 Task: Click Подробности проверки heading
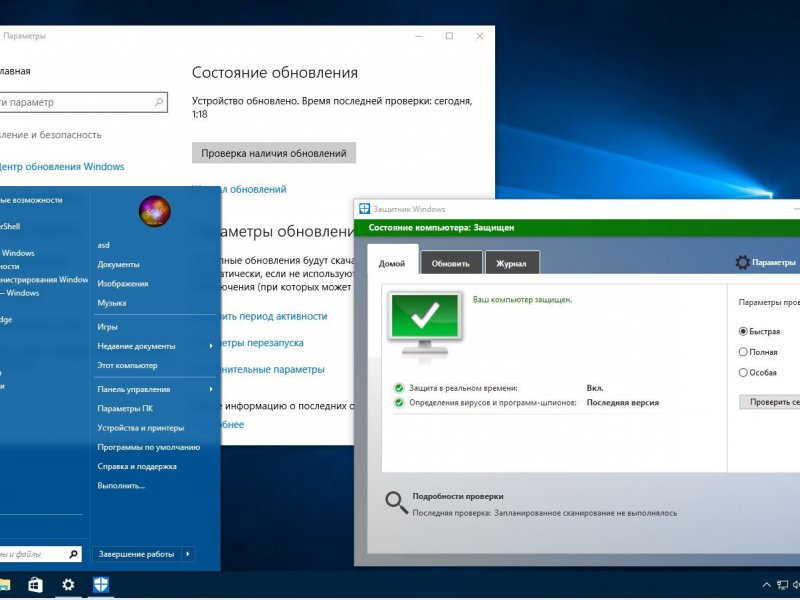[458, 496]
